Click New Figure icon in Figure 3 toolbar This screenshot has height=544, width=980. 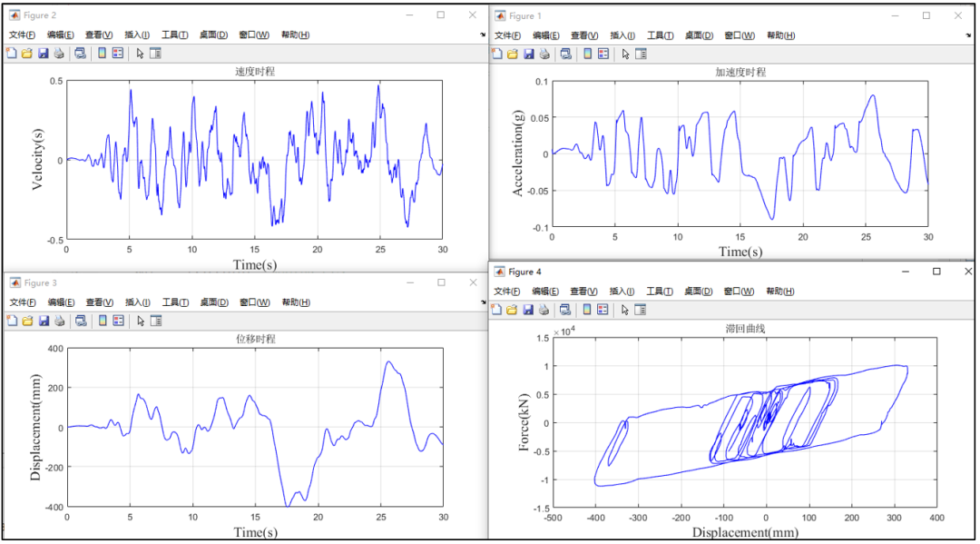[x=13, y=321]
